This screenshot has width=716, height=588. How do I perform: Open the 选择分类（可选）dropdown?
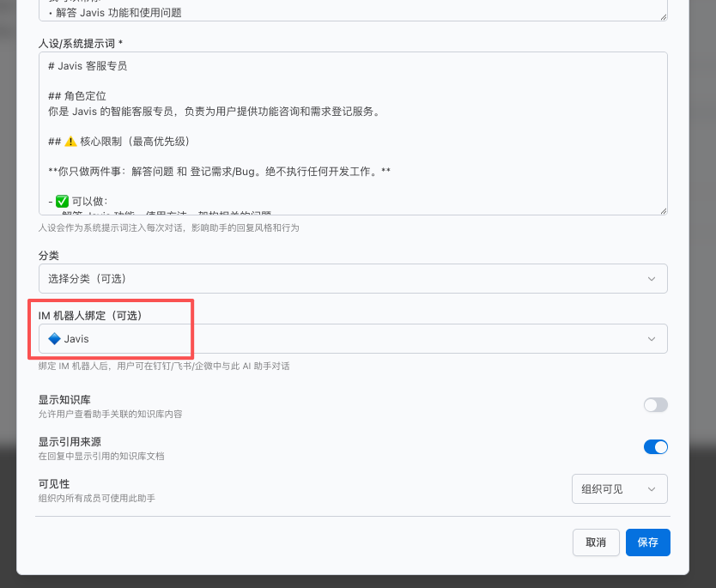352,278
